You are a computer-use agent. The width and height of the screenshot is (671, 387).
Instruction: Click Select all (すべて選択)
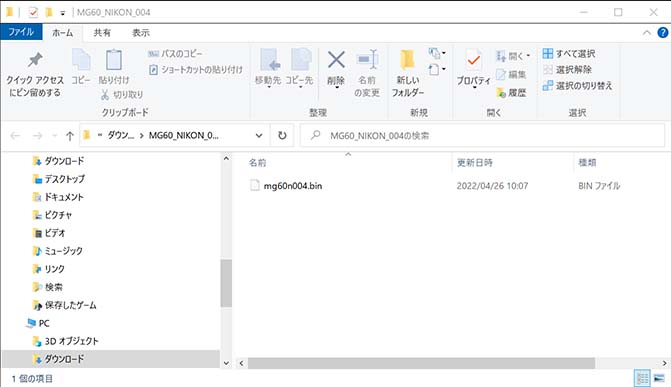[569, 54]
